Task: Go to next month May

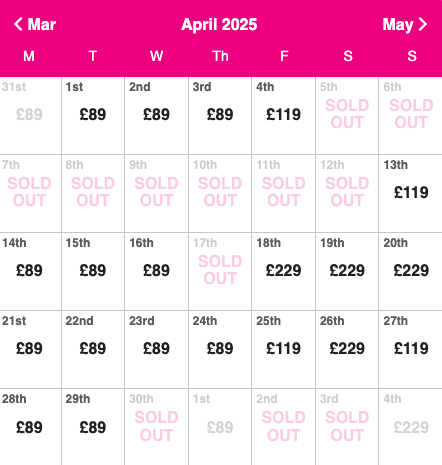Action: (x=405, y=24)
